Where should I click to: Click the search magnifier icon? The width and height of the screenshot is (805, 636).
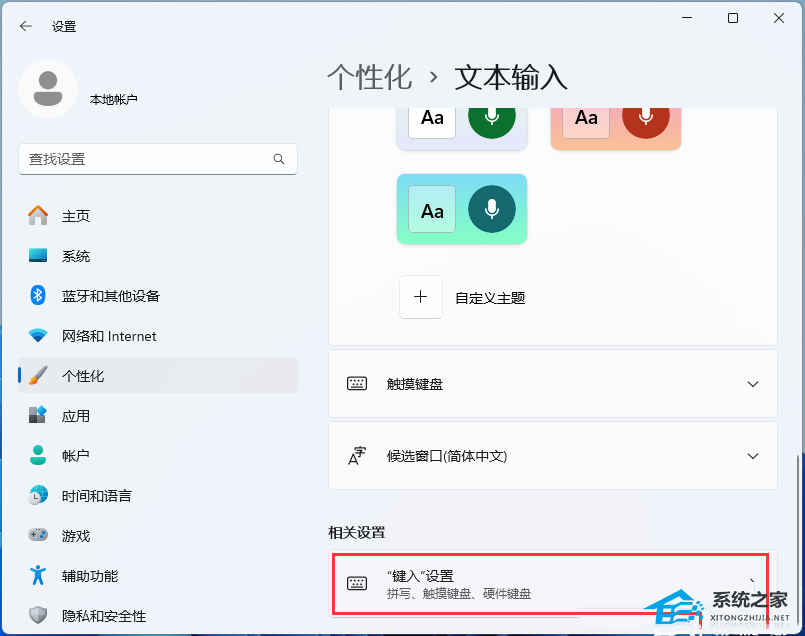(279, 159)
